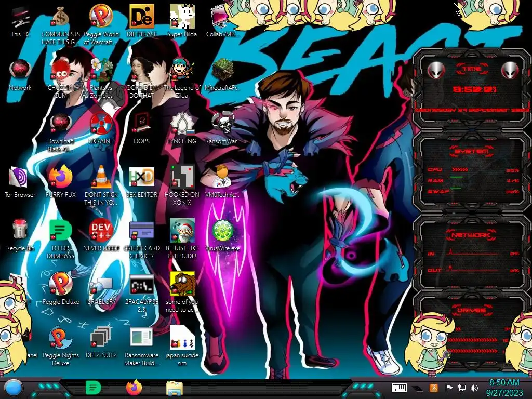This screenshot has width=532, height=399.
Task: Open the Download Black Al... shortcut
Action: pos(61,132)
